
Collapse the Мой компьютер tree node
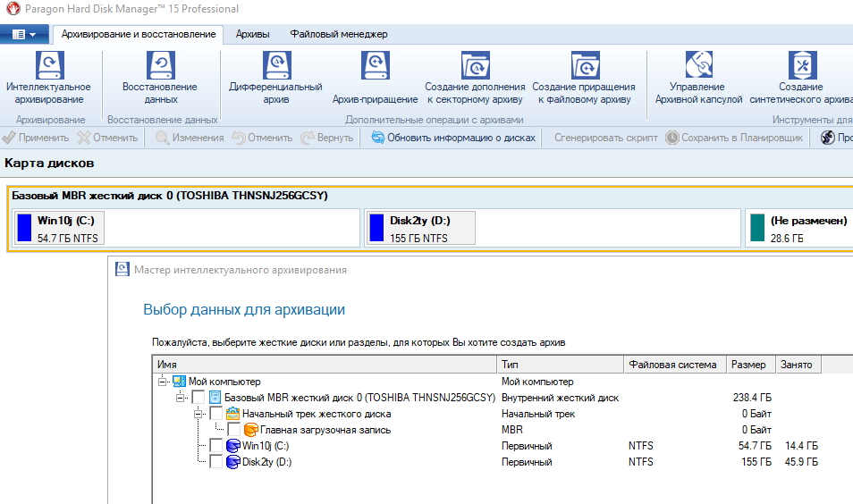(x=162, y=382)
